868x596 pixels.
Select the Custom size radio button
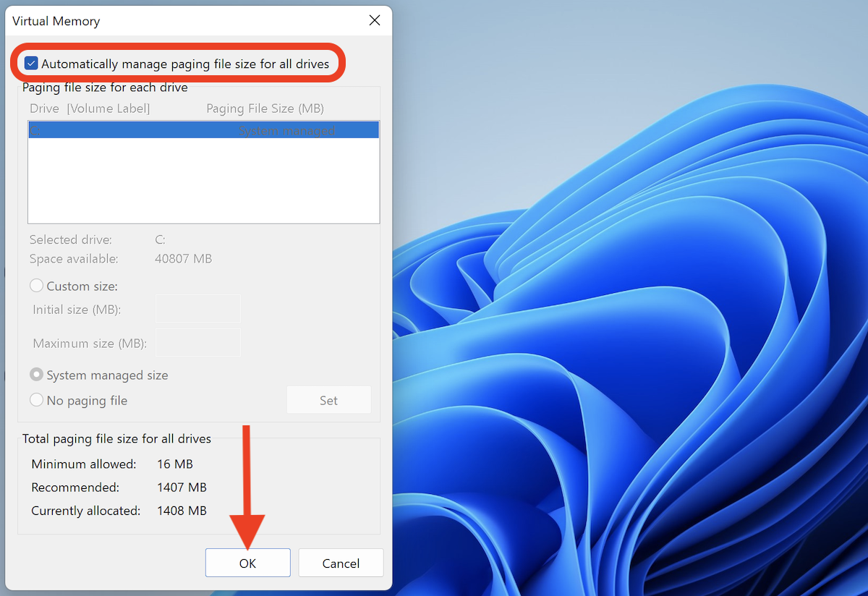point(36,286)
